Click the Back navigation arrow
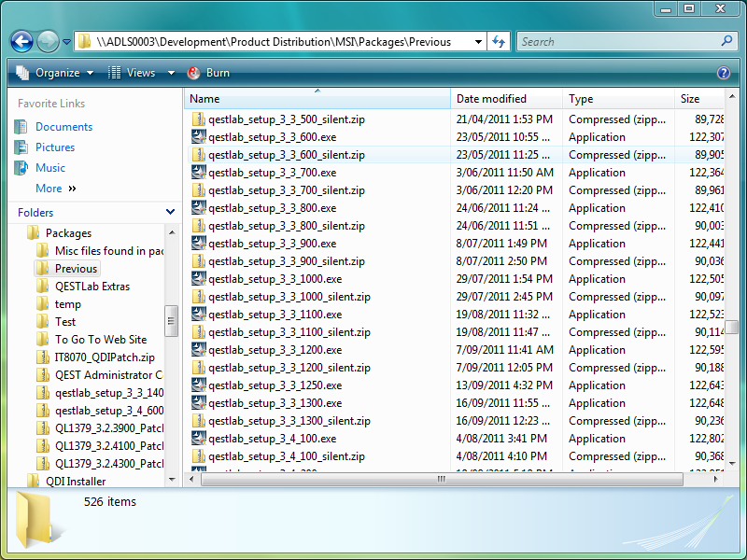The width and height of the screenshot is (747, 560). (21, 41)
